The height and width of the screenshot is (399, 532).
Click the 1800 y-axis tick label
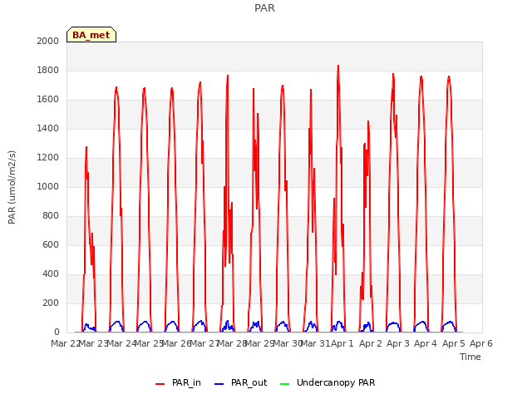click(x=48, y=70)
